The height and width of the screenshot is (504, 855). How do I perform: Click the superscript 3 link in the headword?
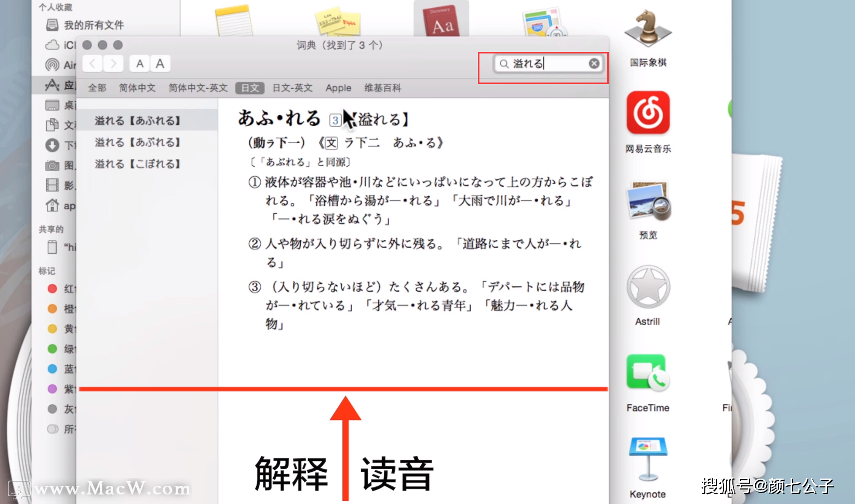pyautogui.click(x=335, y=119)
